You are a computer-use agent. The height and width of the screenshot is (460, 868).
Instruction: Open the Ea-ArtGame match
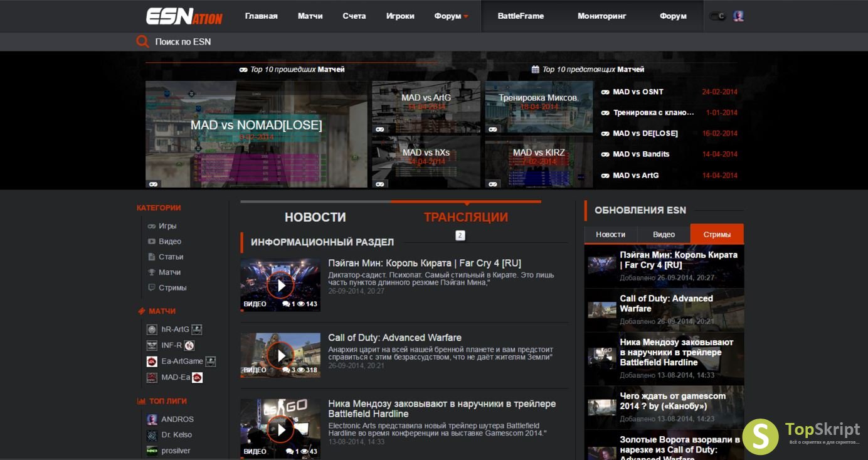point(182,361)
